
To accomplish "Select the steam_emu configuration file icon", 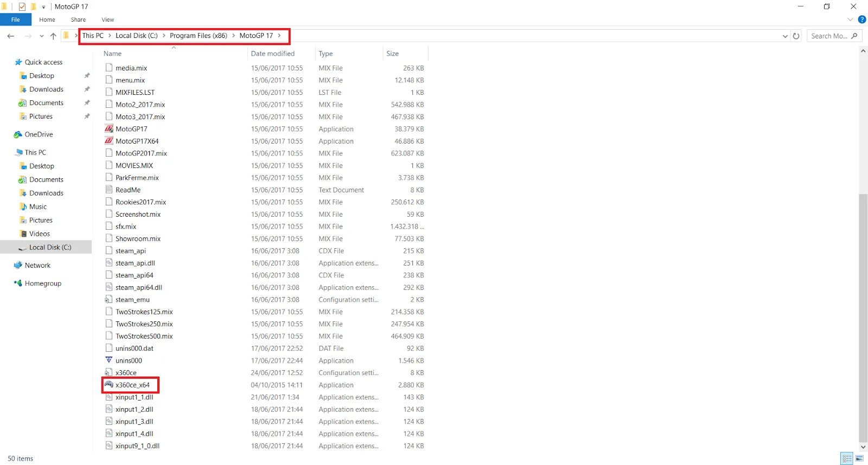I will click(108, 300).
